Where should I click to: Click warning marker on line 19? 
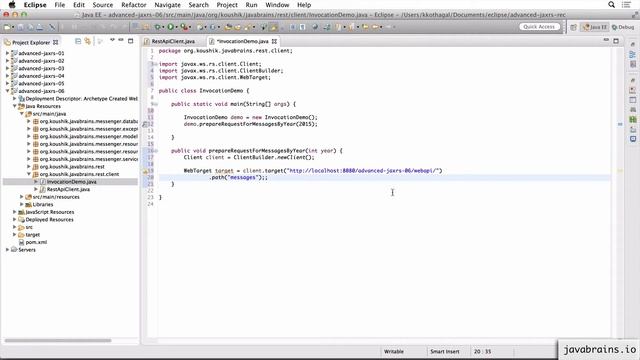pyautogui.click(x=145, y=171)
